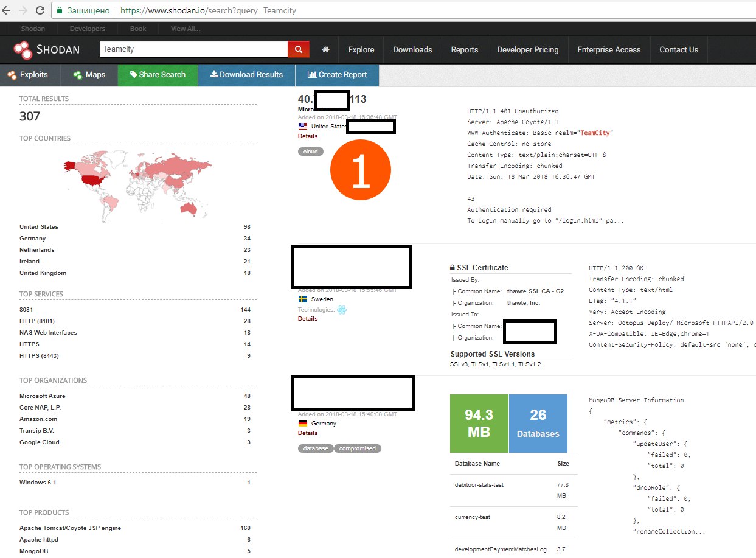Filter by MongoDB product
Screen dimensions: 756x558
click(x=33, y=551)
